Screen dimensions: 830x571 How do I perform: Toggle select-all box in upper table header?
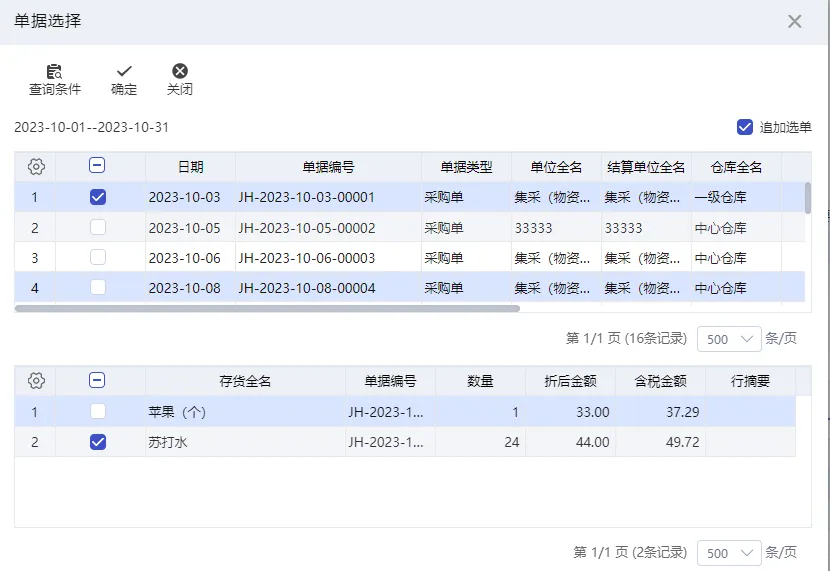[97, 166]
